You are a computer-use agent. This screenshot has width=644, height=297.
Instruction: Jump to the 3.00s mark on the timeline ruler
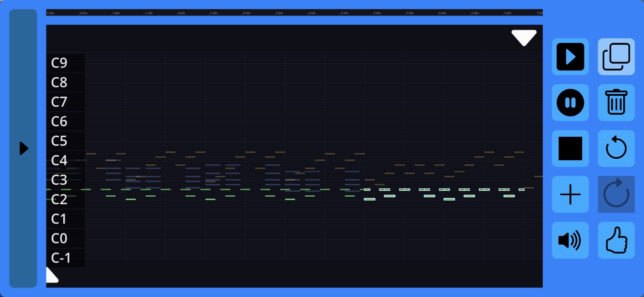point(247,13)
